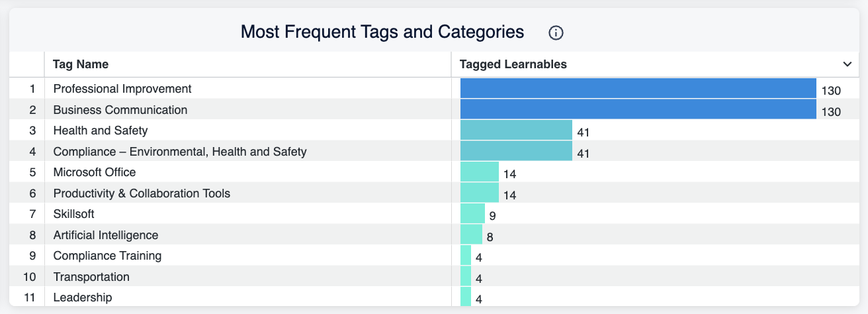868x314 pixels.
Task: Open Compliance – Environmental, Health and Safety
Action: [180, 152]
